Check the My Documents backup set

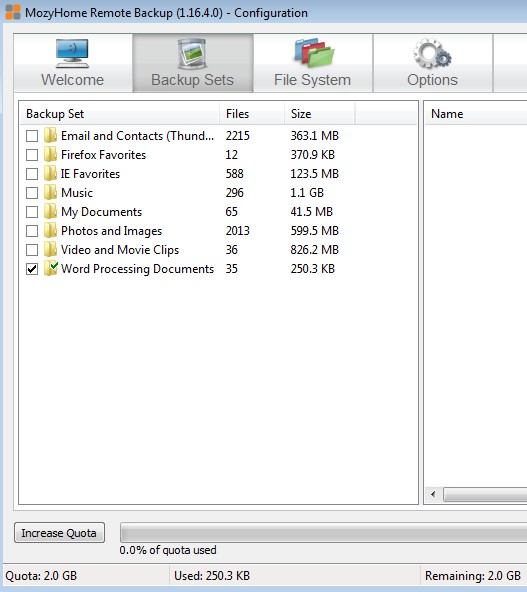tap(32, 212)
